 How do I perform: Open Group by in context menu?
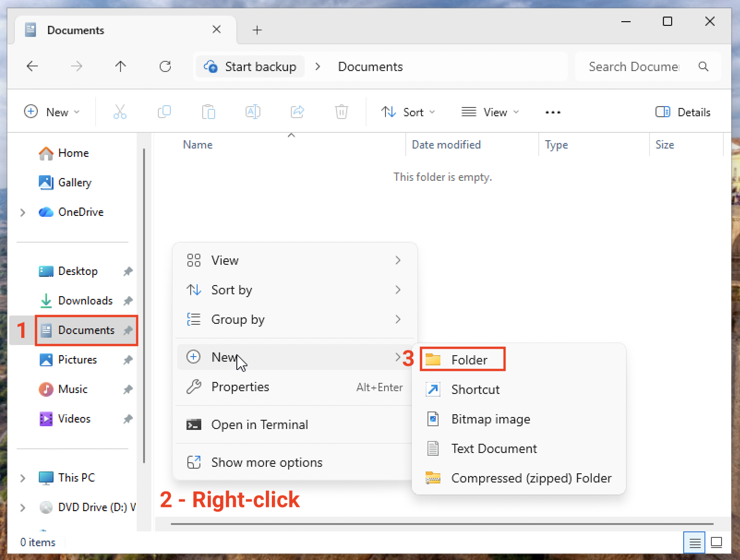(295, 319)
